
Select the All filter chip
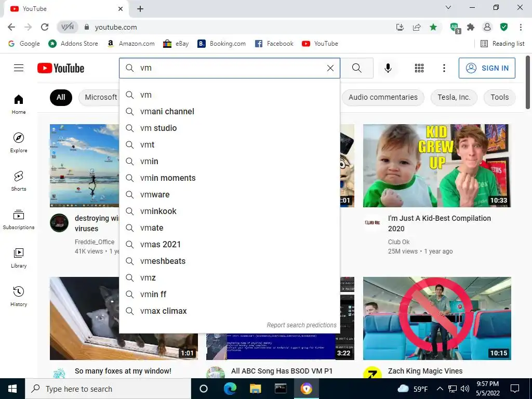tap(61, 97)
